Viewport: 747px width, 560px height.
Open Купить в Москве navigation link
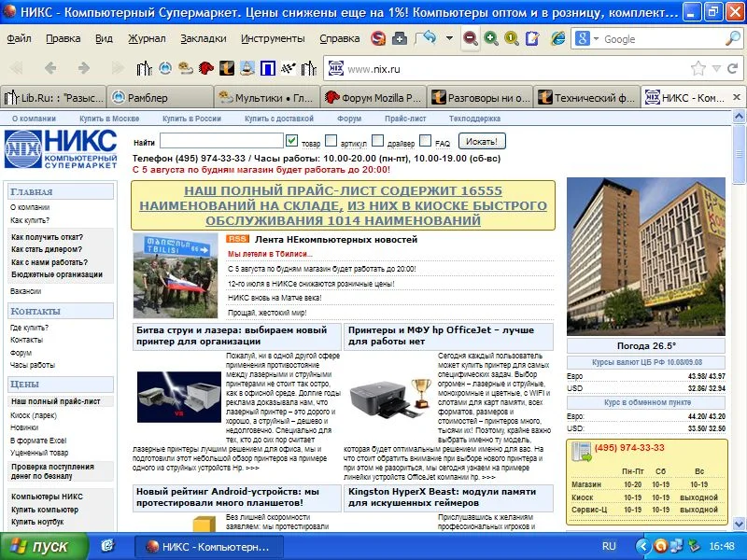(109, 119)
